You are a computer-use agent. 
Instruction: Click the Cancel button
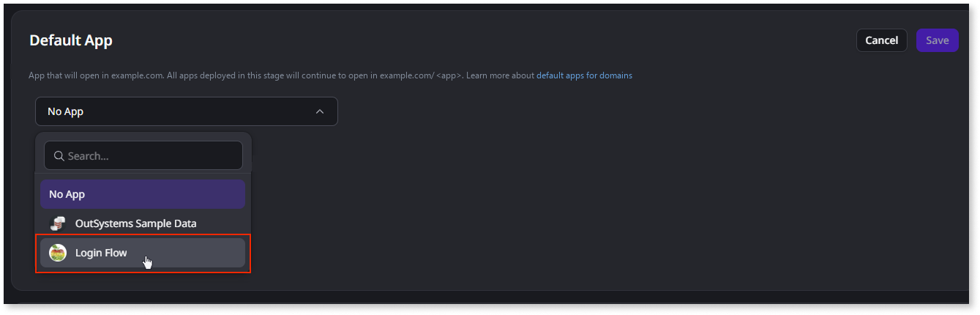tap(881, 40)
